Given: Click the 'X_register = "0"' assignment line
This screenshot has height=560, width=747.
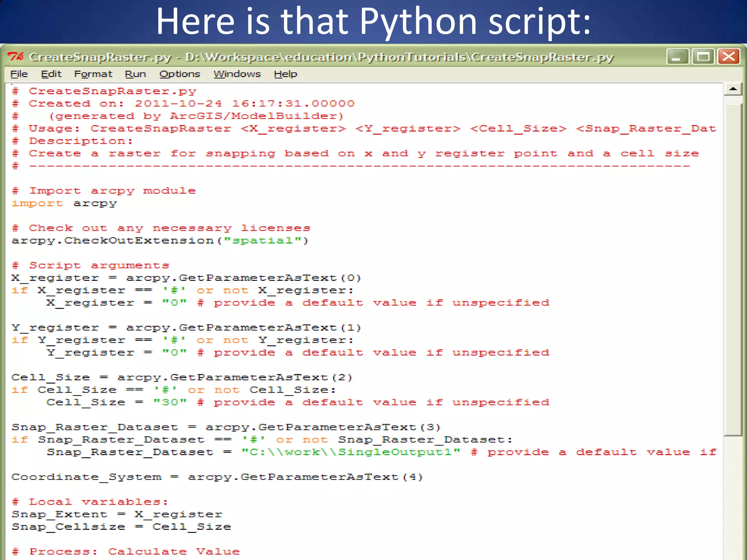Looking at the screenshot, I should 298,303.
